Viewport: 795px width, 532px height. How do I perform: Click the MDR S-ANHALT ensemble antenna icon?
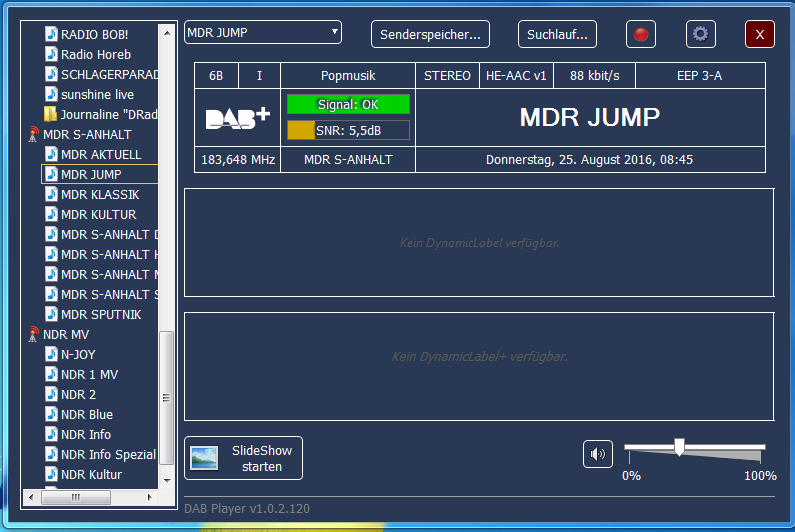pos(33,135)
